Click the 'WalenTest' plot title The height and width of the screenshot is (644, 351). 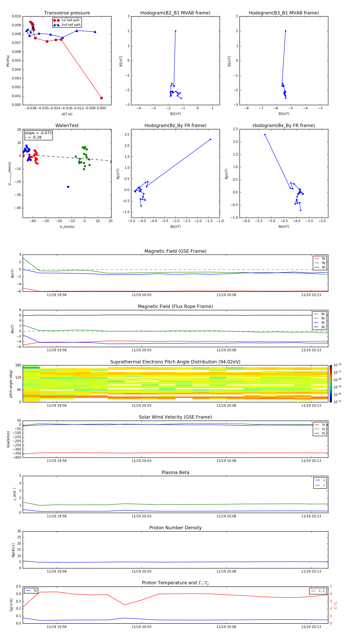click(x=67, y=125)
